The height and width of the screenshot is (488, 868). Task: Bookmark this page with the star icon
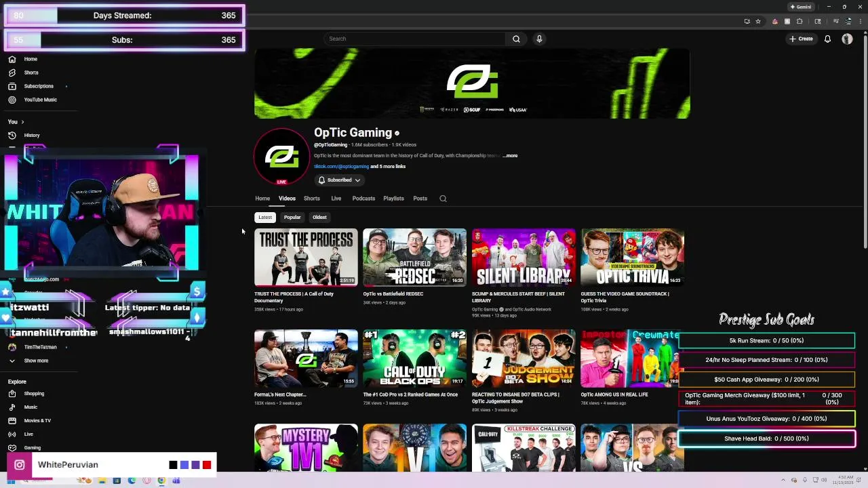[758, 21]
